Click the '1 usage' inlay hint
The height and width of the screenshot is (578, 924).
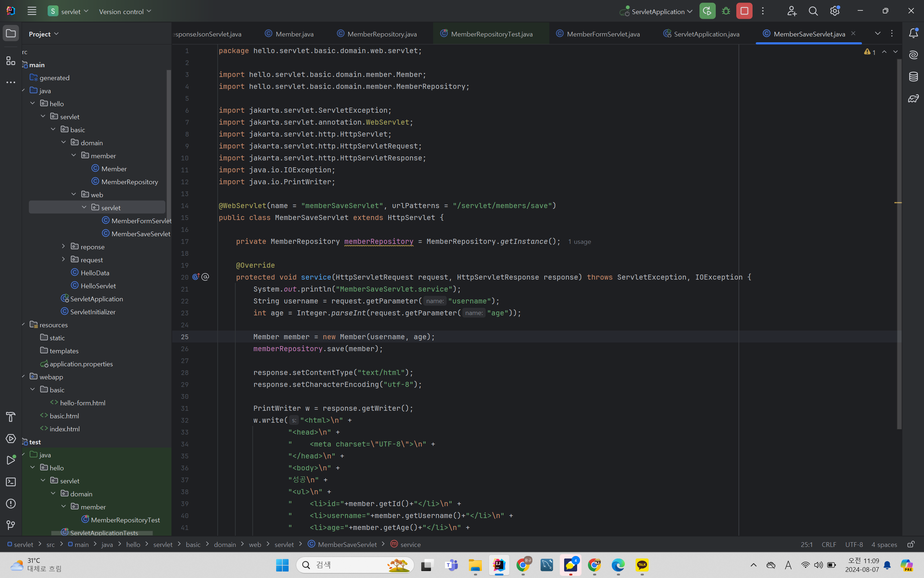point(579,242)
